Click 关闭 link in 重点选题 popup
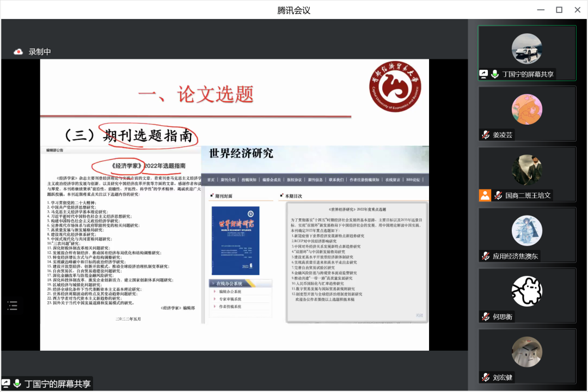The image size is (588, 392). click(419, 315)
